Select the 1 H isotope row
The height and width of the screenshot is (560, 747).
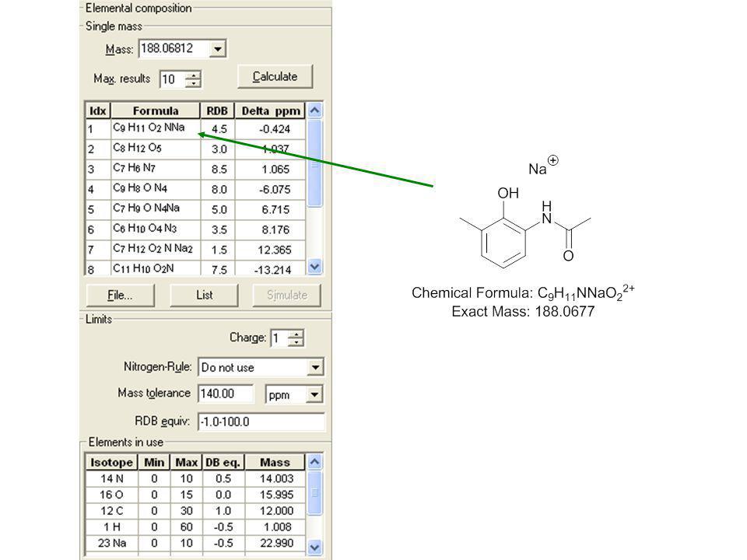click(x=195, y=527)
